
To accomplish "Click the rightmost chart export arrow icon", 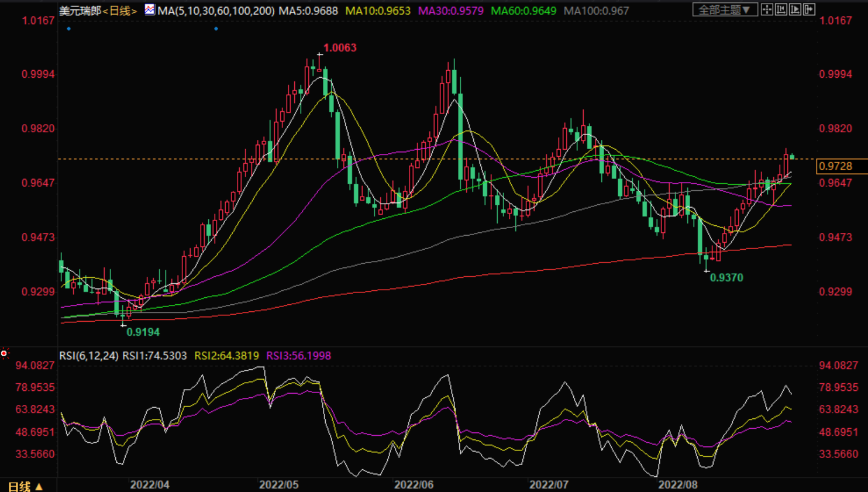I will [x=809, y=9].
